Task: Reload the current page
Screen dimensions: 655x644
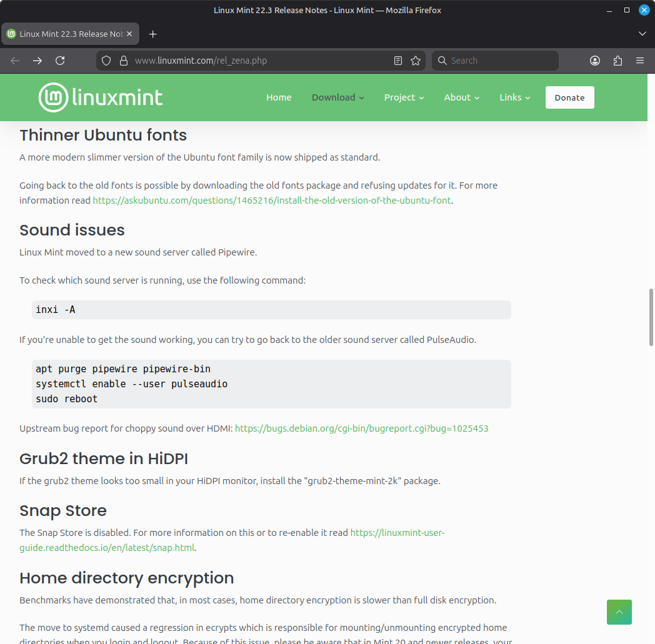Action: tap(60, 61)
